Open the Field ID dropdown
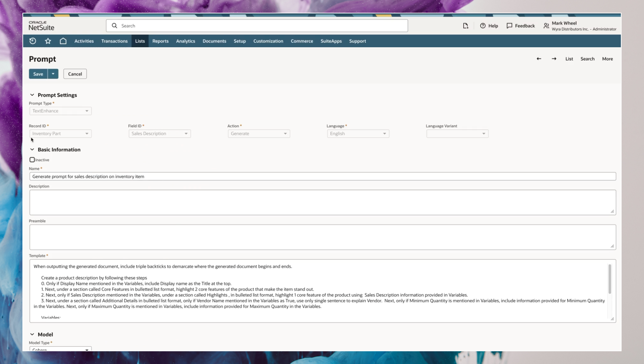Viewport: 644px width, 364px height. click(160, 133)
